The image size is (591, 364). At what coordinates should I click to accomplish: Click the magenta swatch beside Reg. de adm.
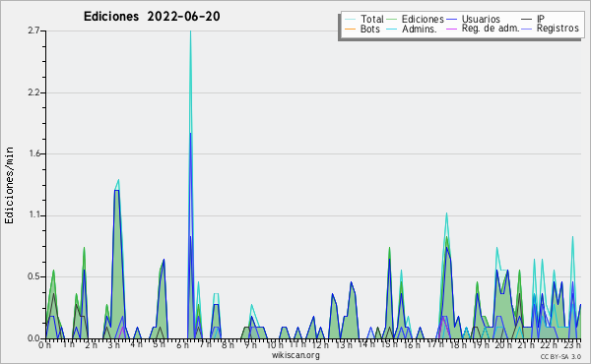(451, 29)
